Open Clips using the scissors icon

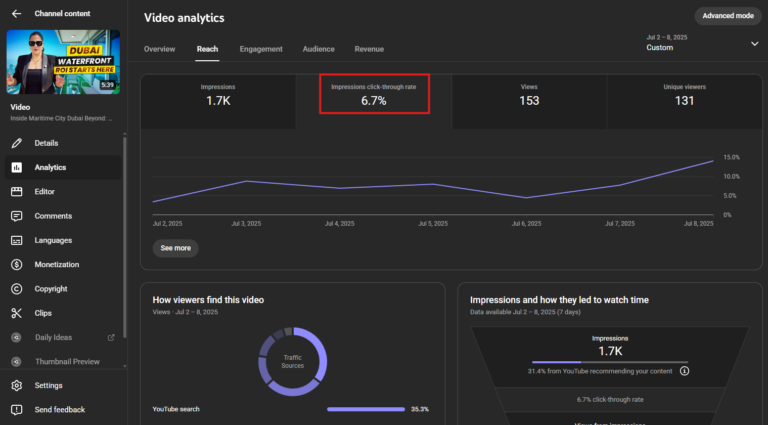pos(16,313)
